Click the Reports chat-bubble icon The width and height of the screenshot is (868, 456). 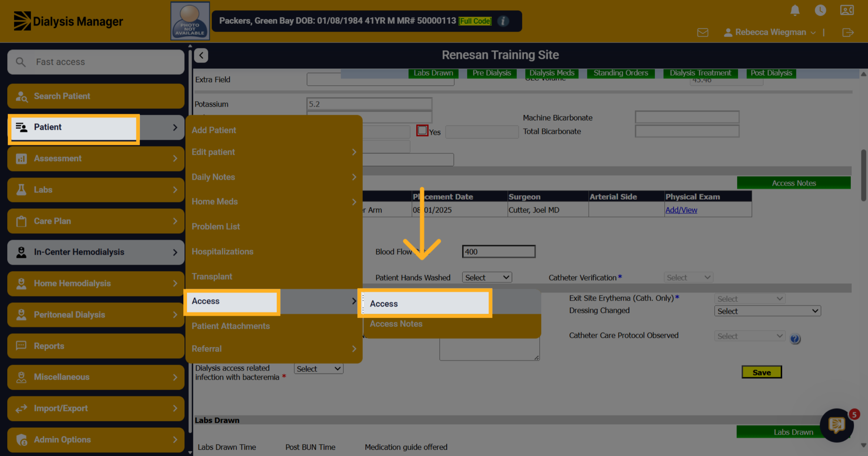(21, 346)
